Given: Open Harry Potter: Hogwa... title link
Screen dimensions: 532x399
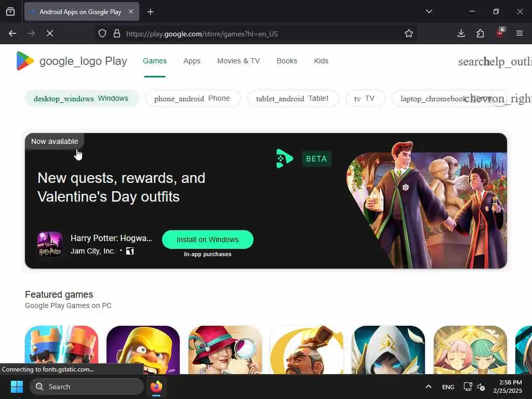Looking at the screenshot, I should (x=111, y=238).
